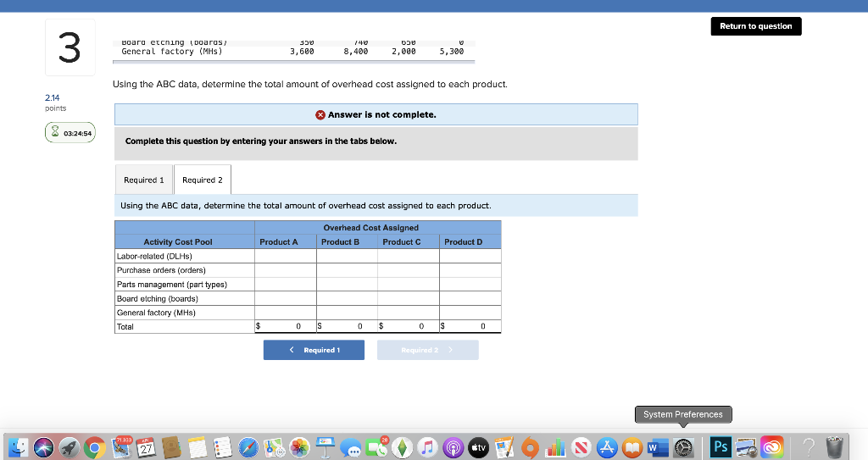The height and width of the screenshot is (460, 868).
Task: Open the Photos app in dock
Action: click(299, 447)
